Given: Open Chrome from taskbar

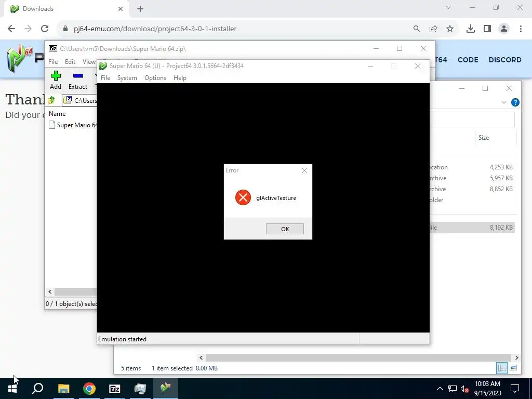Looking at the screenshot, I should [x=89, y=389].
